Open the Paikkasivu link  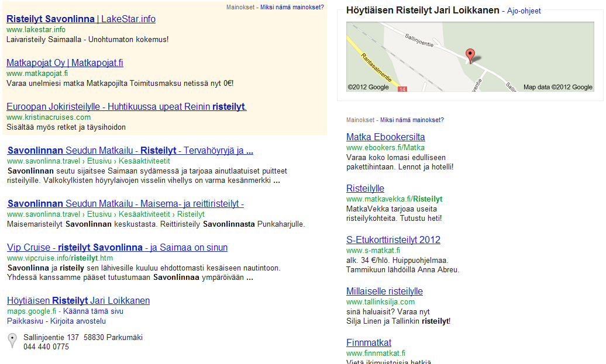(25, 321)
